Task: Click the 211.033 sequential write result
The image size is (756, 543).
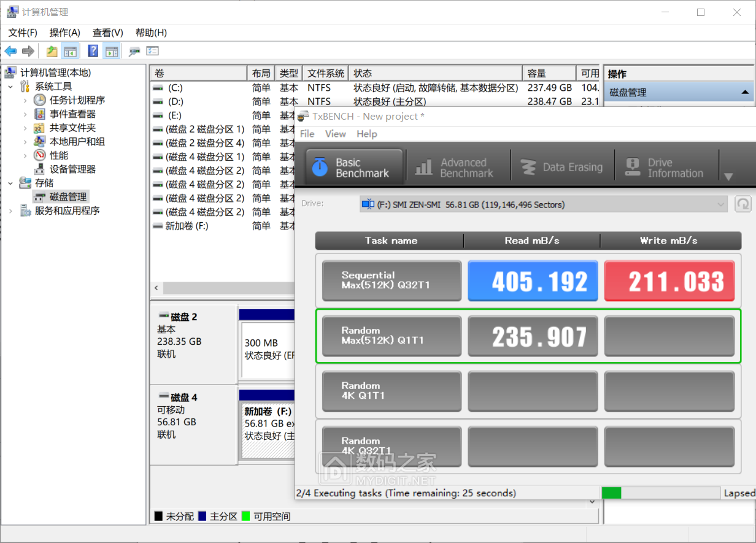Action: 669,281
